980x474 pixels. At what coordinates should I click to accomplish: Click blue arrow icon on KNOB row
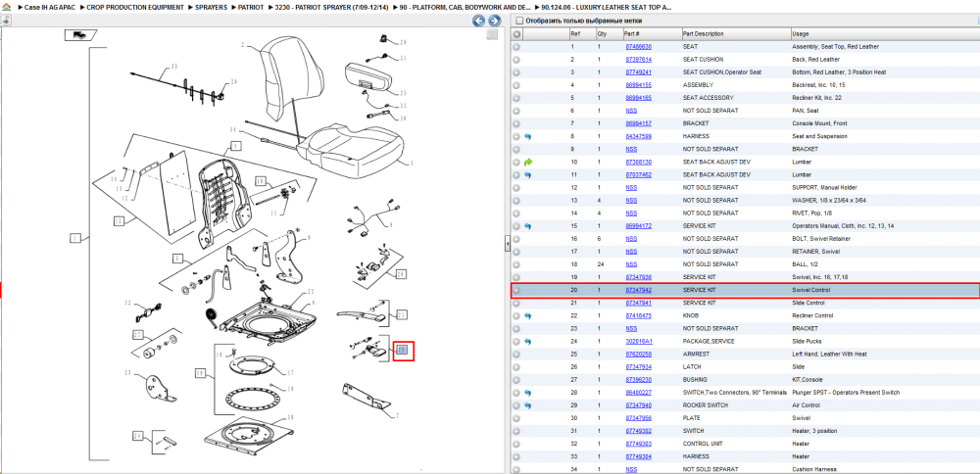point(528,316)
